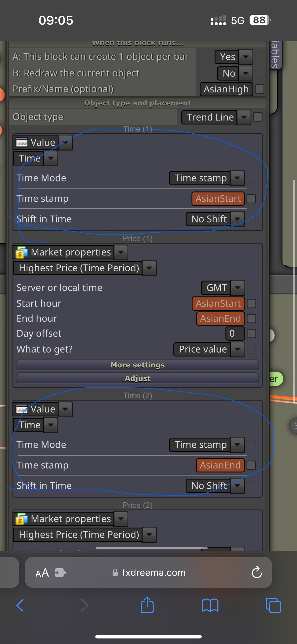Screen dimensions: 297x644
Task: Toggle checkbox beside End hour AsianEnd
Action: point(251,319)
